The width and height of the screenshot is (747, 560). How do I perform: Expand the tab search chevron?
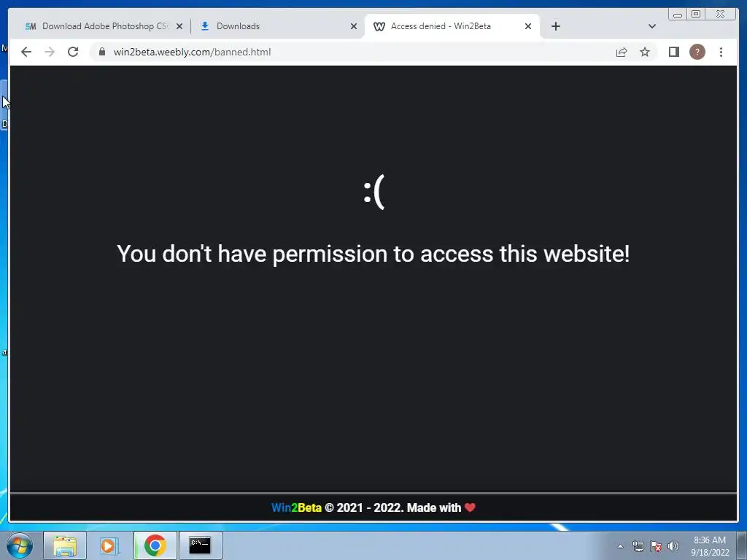(651, 26)
